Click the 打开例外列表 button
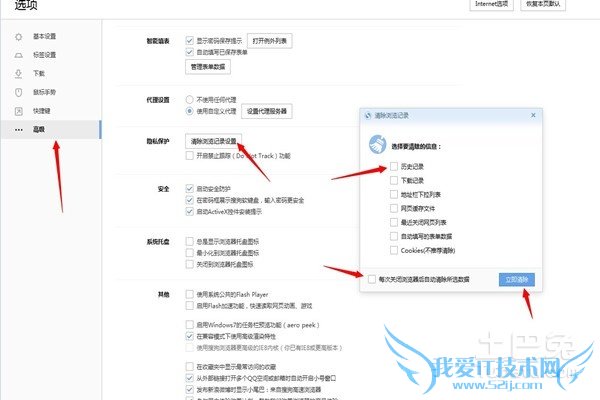The height and width of the screenshot is (400, 600). pyautogui.click(x=269, y=41)
